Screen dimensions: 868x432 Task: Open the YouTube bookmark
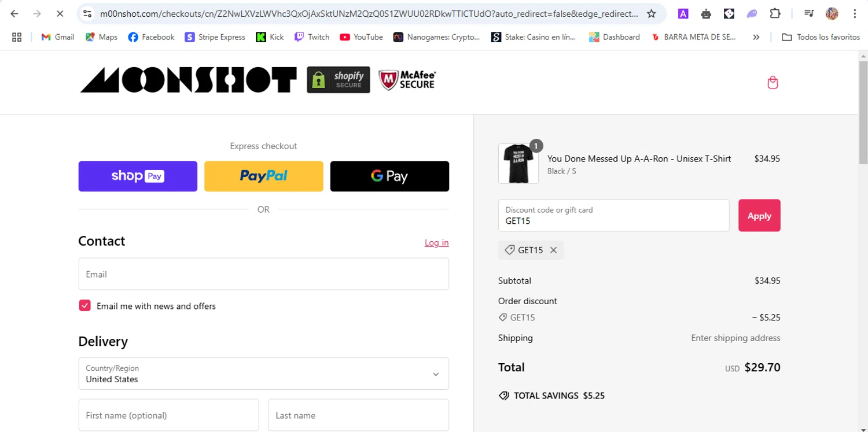coord(361,37)
